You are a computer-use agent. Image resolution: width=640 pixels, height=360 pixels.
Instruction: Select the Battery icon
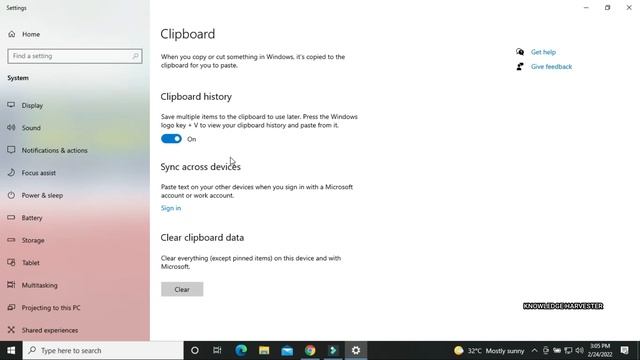pyautogui.click(x=11, y=218)
